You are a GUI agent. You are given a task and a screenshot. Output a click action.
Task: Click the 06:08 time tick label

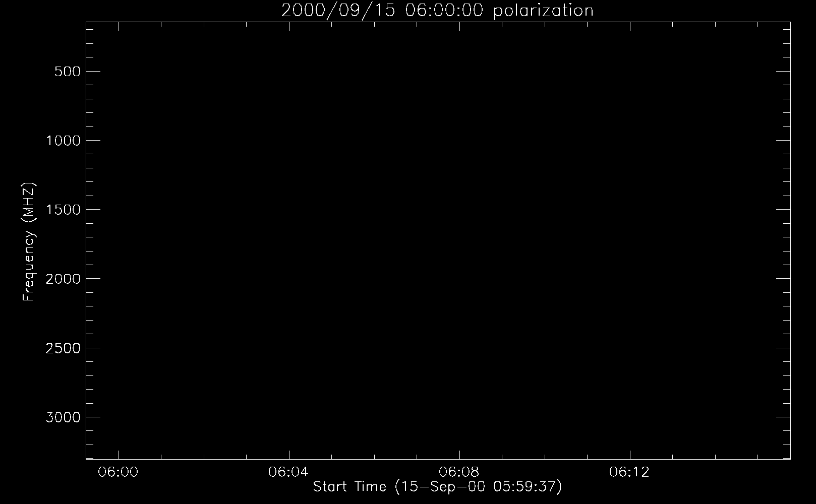[459, 472]
